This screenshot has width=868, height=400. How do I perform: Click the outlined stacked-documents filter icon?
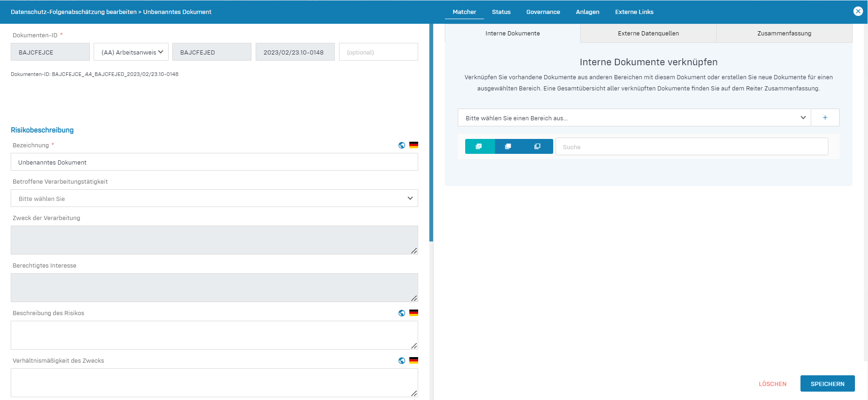point(537,146)
